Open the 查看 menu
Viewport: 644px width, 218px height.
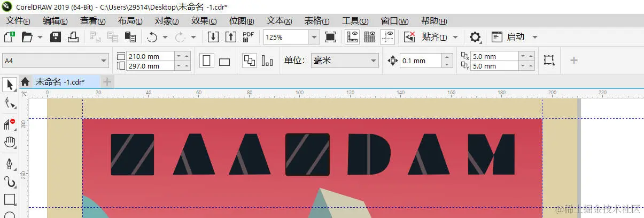[x=93, y=21]
